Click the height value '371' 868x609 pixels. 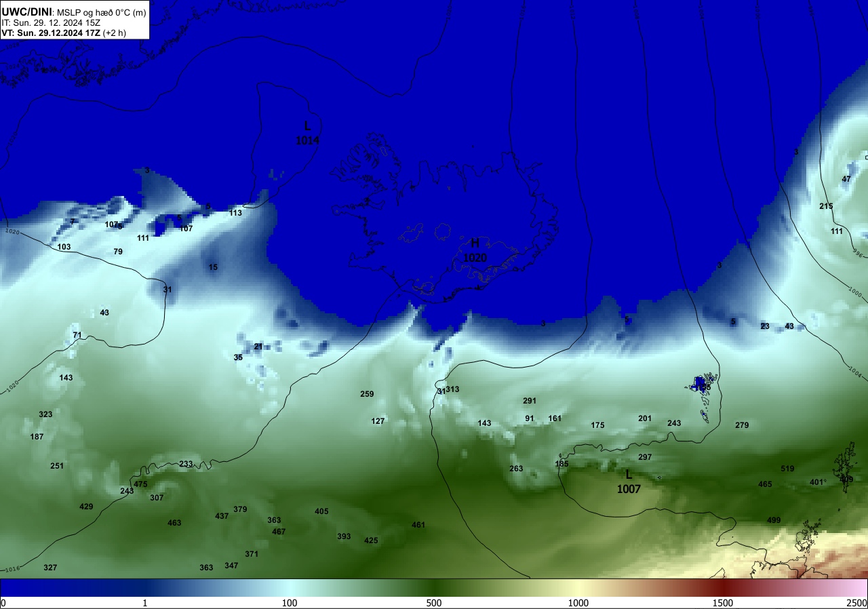(x=252, y=554)
